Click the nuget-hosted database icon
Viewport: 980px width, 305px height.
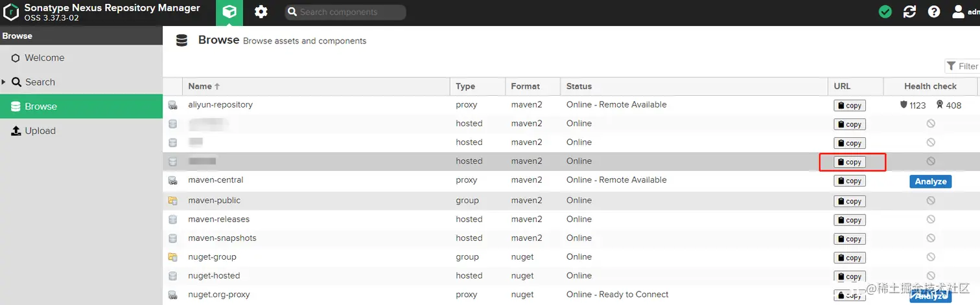[x=172, y=276]
